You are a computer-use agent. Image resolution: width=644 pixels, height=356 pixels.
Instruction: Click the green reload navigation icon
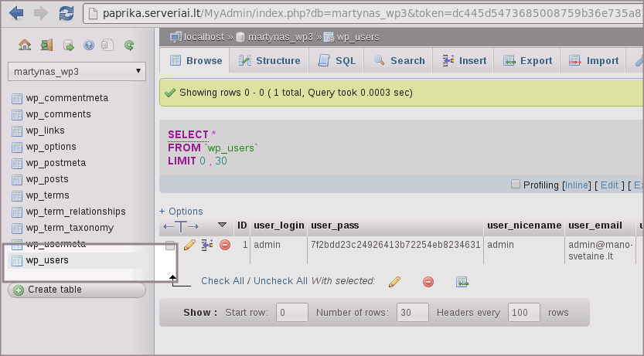[129, 46]
